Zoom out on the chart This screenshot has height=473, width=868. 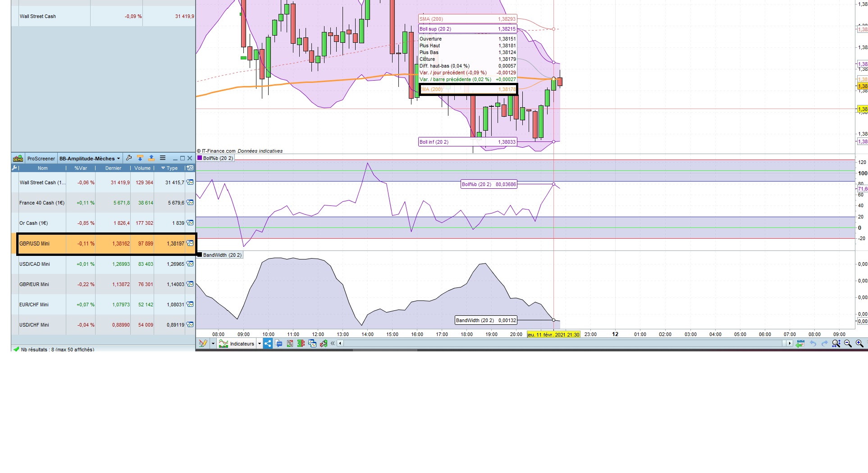(x=848, y=343)
